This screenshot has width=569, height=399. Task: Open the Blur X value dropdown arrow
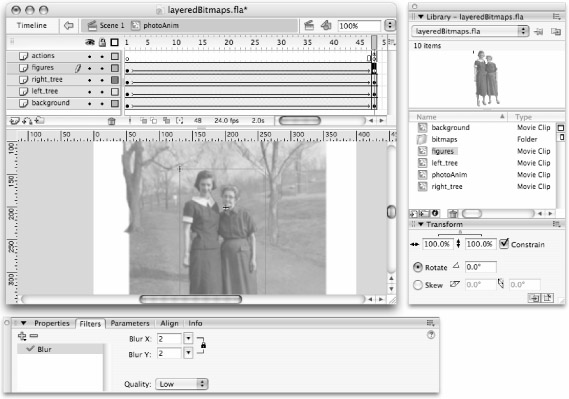[188, 339]
